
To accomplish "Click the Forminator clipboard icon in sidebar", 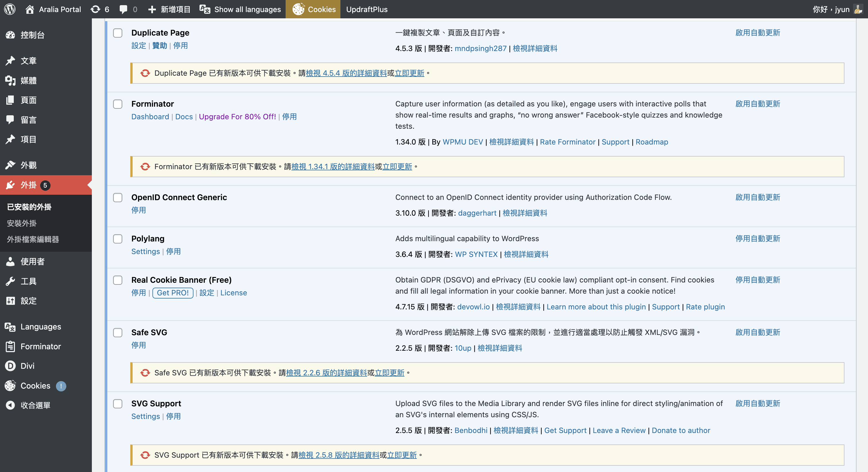I will pyautogui.click(x=10, y=346).
